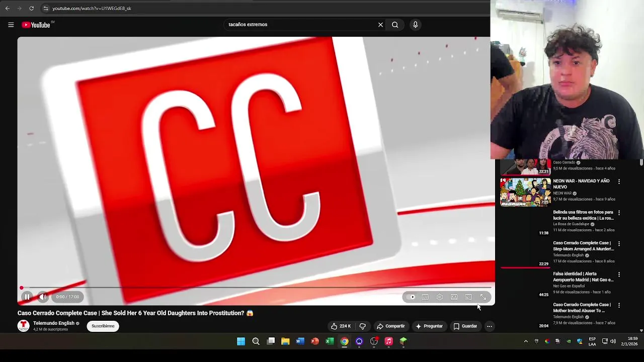Screen dimensions: 644x362
Task: Mute the video volume
Action: point(43,297)
